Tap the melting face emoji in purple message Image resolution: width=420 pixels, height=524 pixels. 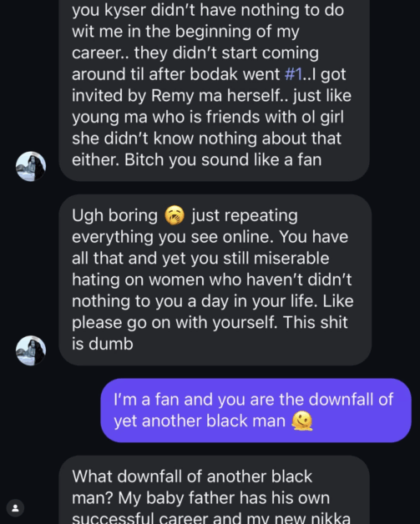click(x=302, y=421)
